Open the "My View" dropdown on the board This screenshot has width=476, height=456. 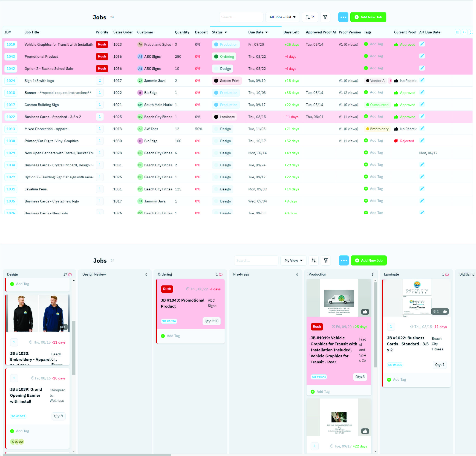[x=293, y=260]
